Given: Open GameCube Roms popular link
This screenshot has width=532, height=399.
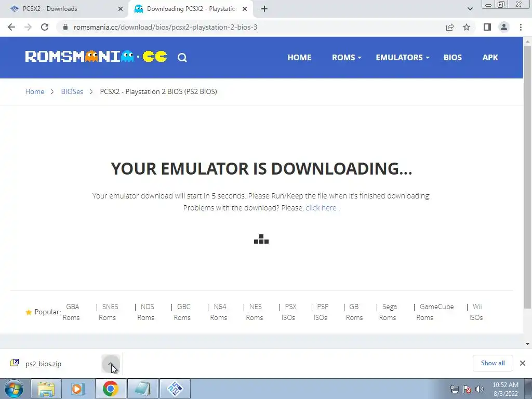Looking at the screenshot, I should point(435,312).
